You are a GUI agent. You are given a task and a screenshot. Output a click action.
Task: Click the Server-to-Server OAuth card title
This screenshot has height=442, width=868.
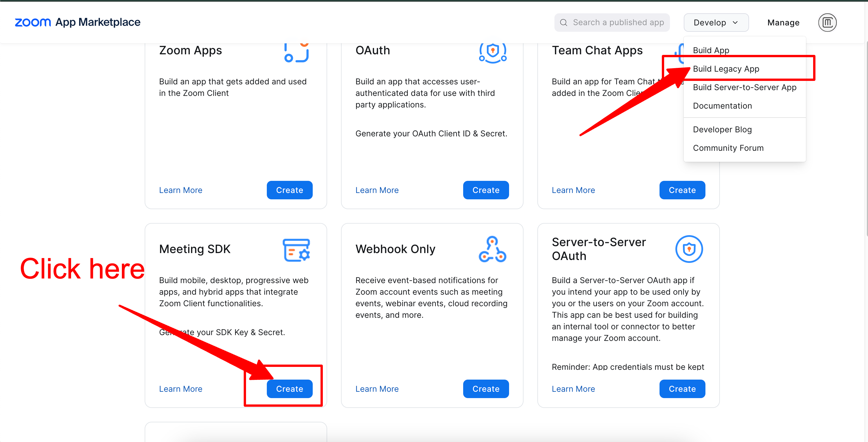pos(598,249)
